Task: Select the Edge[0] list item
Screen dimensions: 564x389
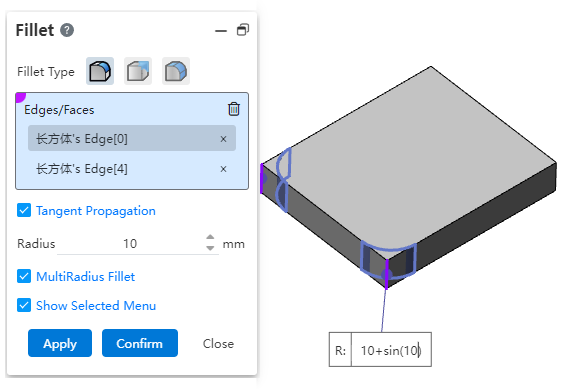Action: [x=132, y=138]
